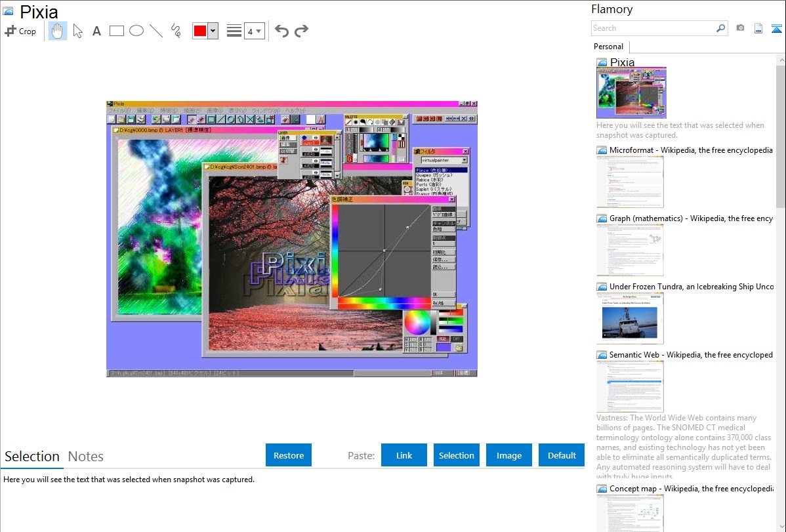The image size is (786, 532).
Task: Click the 'Semantic Web - Wikipedia' title
Action: 691,354
